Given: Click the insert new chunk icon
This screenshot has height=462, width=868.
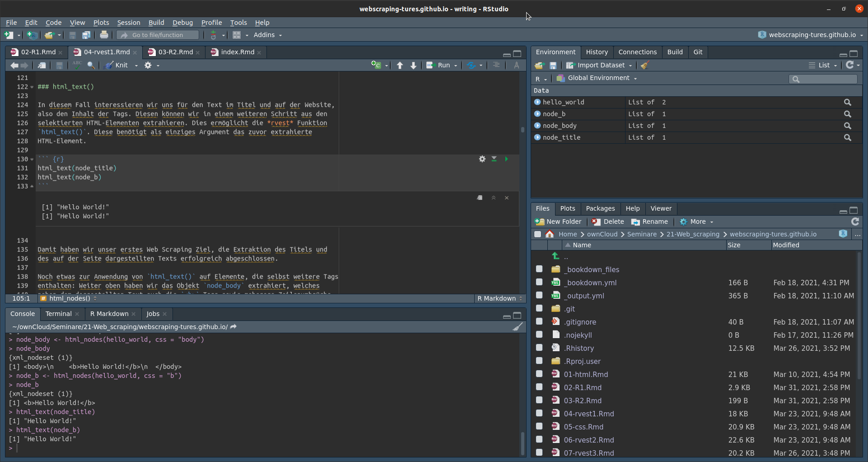Looking at the screenshot, I should 376,65.
